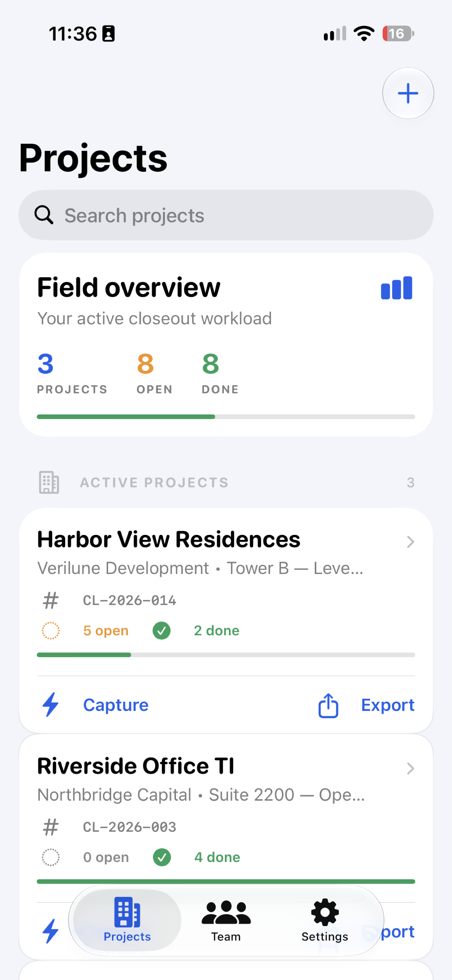This screenshot has height=980, width=452.
Task: Open Riverside Office TI project title
Action: 136,766
